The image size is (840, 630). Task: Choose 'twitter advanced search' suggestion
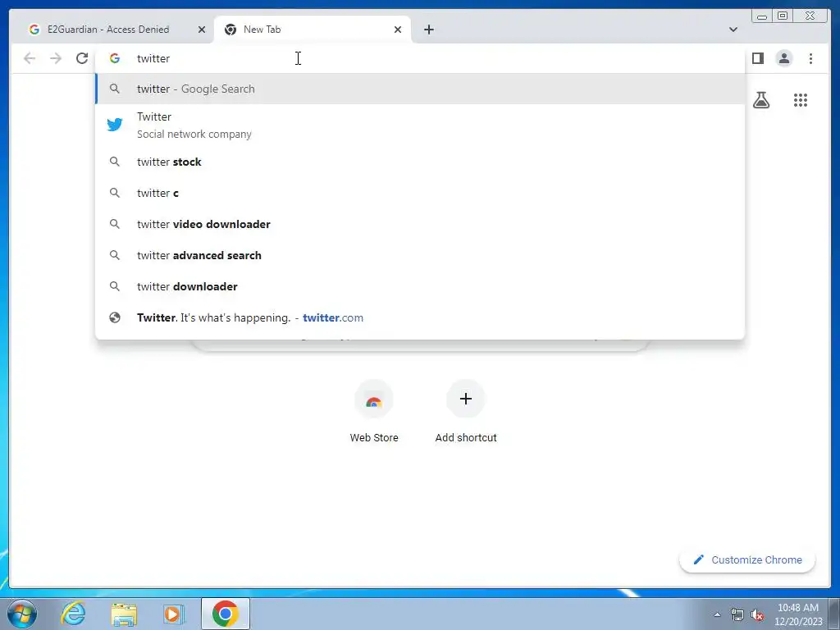tap(419, 255)
